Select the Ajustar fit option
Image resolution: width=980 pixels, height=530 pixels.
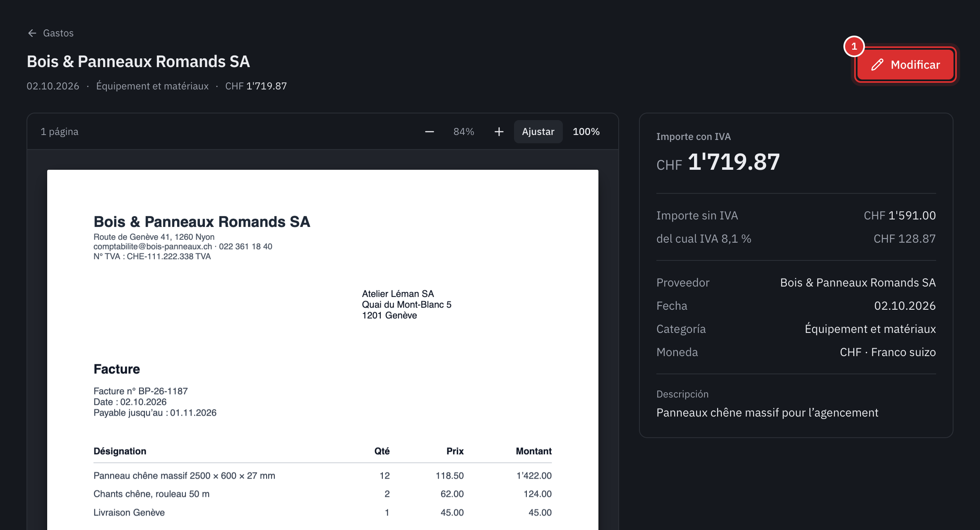point(538,132)
